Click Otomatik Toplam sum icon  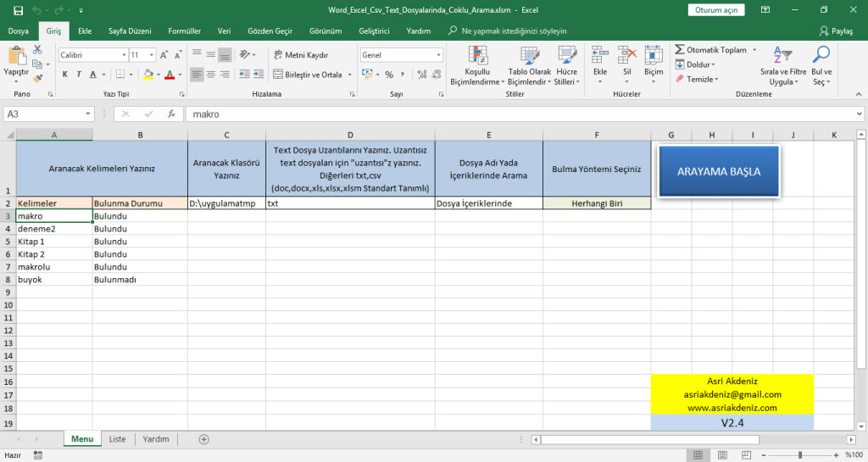tap(680, 50)
